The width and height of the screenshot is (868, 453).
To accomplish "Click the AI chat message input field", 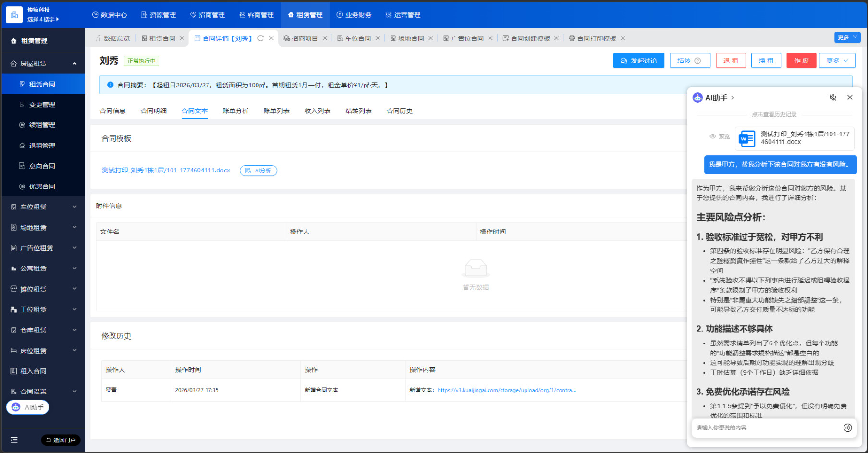I will tap(766, 428).
